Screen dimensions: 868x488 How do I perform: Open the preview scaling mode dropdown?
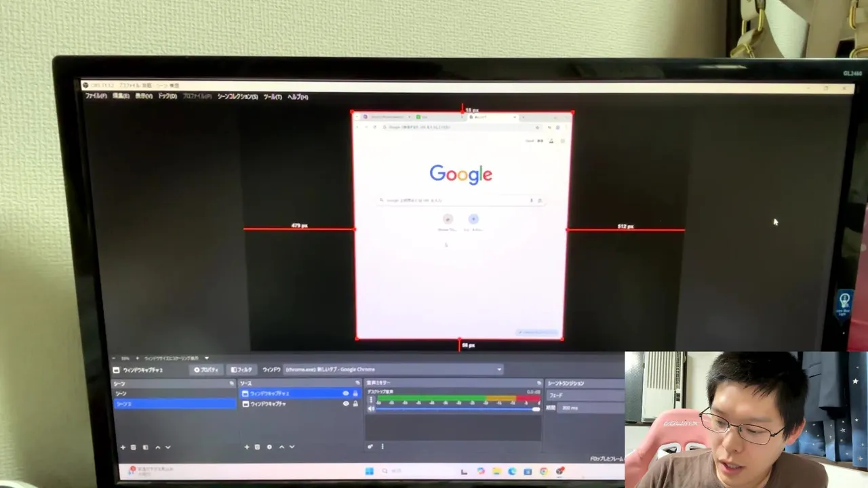(x=176, y=358)
